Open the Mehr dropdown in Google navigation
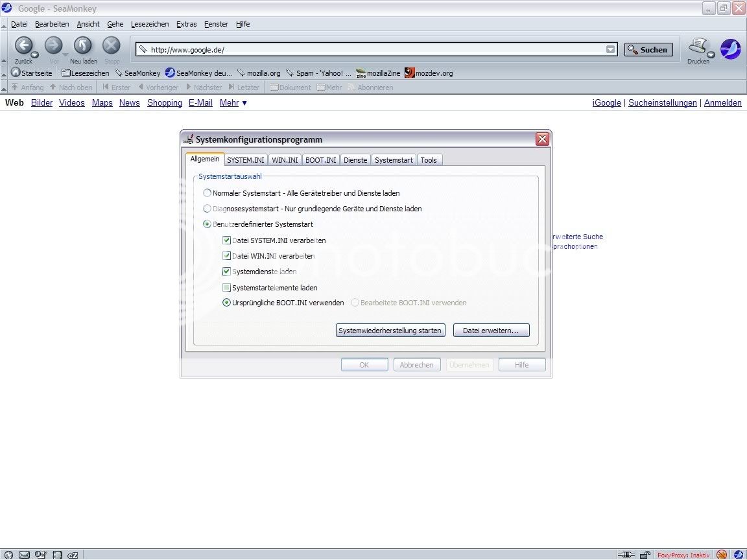The width and height of the screenshot is (747, 560). point(233,102)
